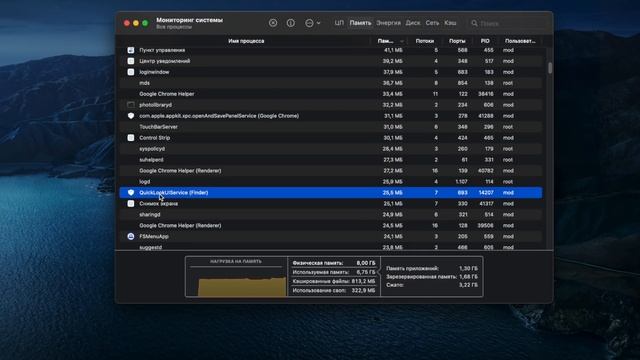Sort by the PID column header
The image size is (640, 360).
[x=485, y=41]
